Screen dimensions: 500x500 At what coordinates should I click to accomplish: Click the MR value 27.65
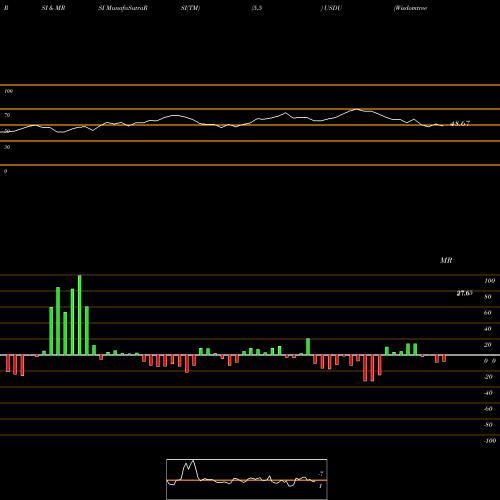[x=465, y=293]
